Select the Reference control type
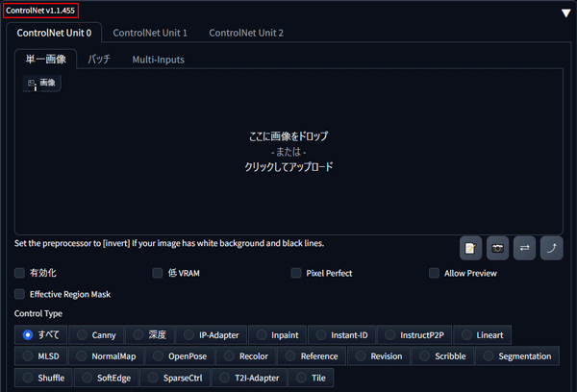 (312, 355)
